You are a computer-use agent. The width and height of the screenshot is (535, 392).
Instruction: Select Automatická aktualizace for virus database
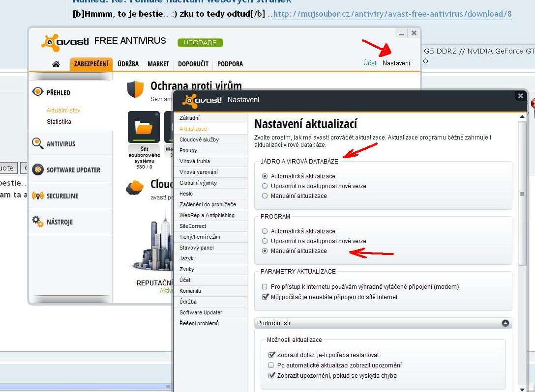pyautogui.click(x=265, y=176)
